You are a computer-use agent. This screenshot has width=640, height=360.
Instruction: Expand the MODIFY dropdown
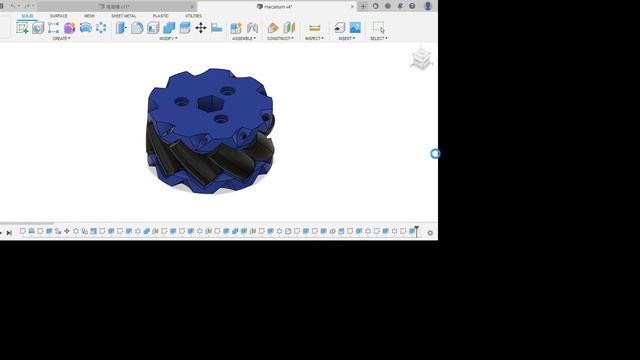click(168, 38)
